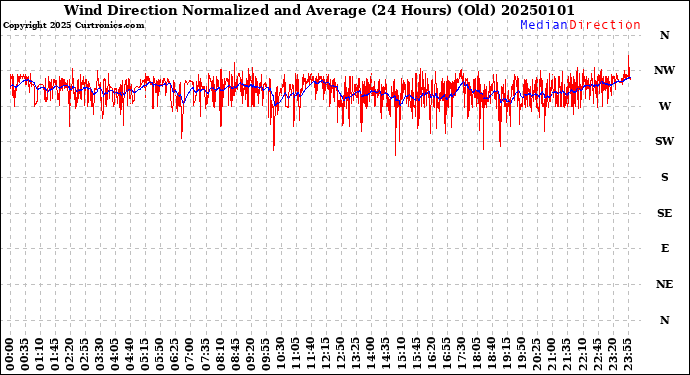Click the 19:50 time label
690x375 pixels.
(521, 354)
